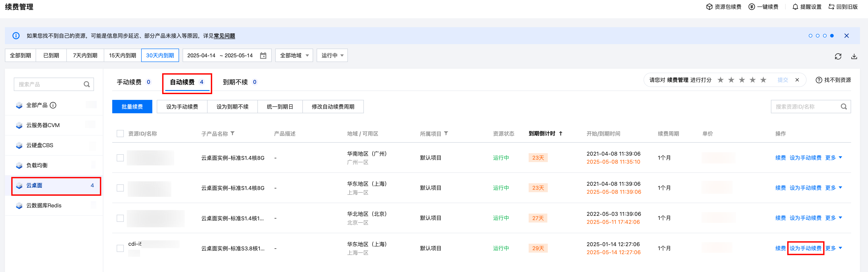Click the 云数据库Redis product icon
This screenshot has width=868, height=272.
[x=19, y=206]
